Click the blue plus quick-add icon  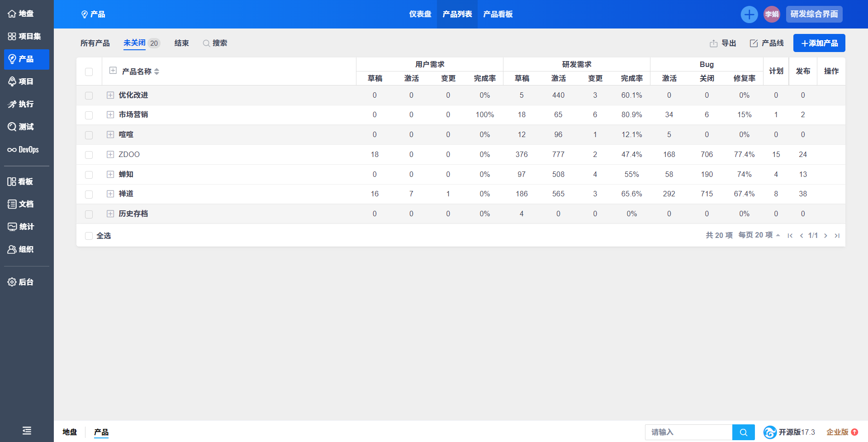tap(749, 14)
